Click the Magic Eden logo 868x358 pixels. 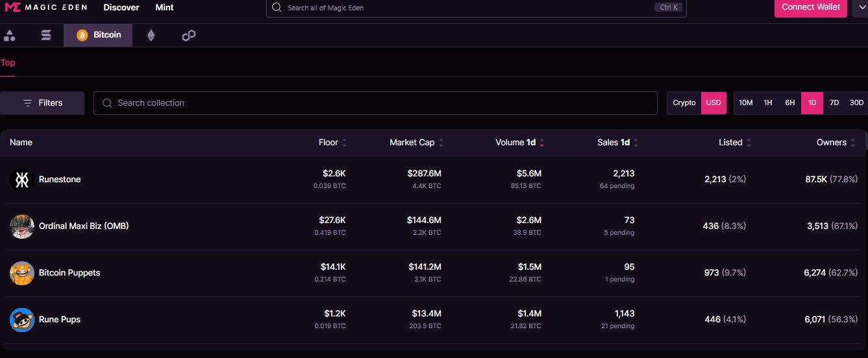tap(45, 7)
